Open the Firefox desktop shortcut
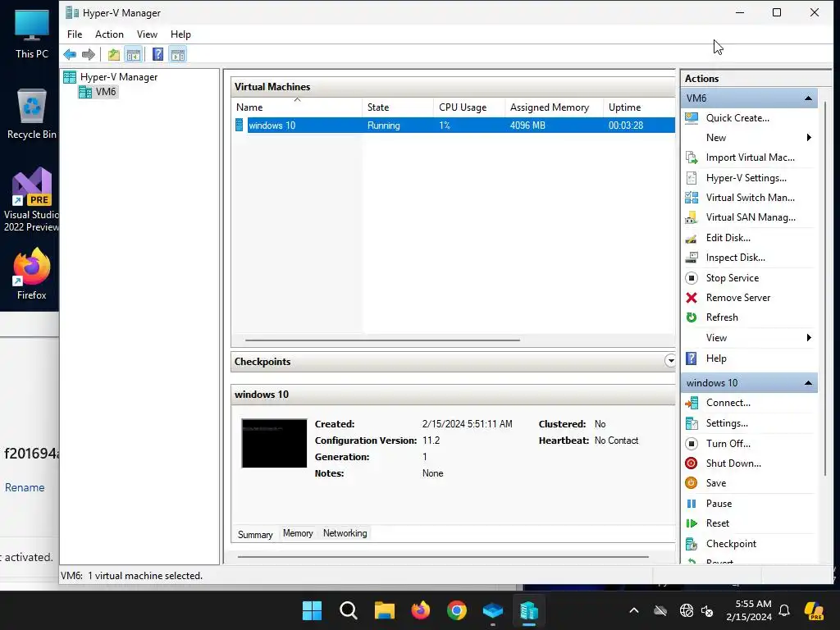Screen dimensions: 840x630 pos(32,274)
